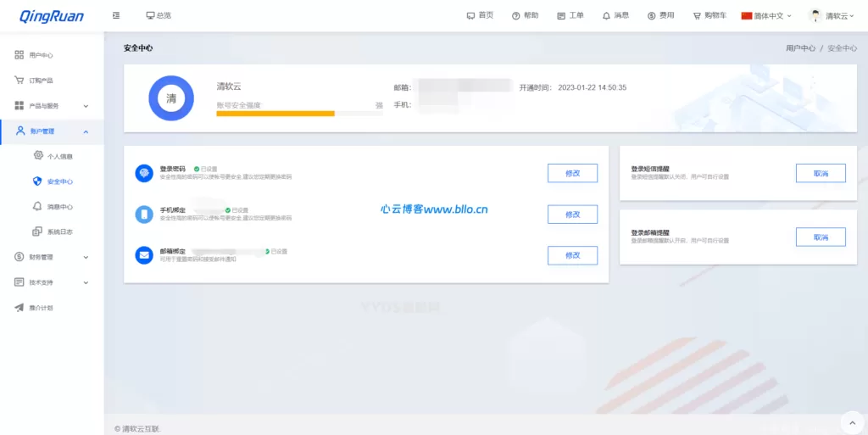
Task: Click the person icon beside 账户管理
Action: click(x=20, y=131)
